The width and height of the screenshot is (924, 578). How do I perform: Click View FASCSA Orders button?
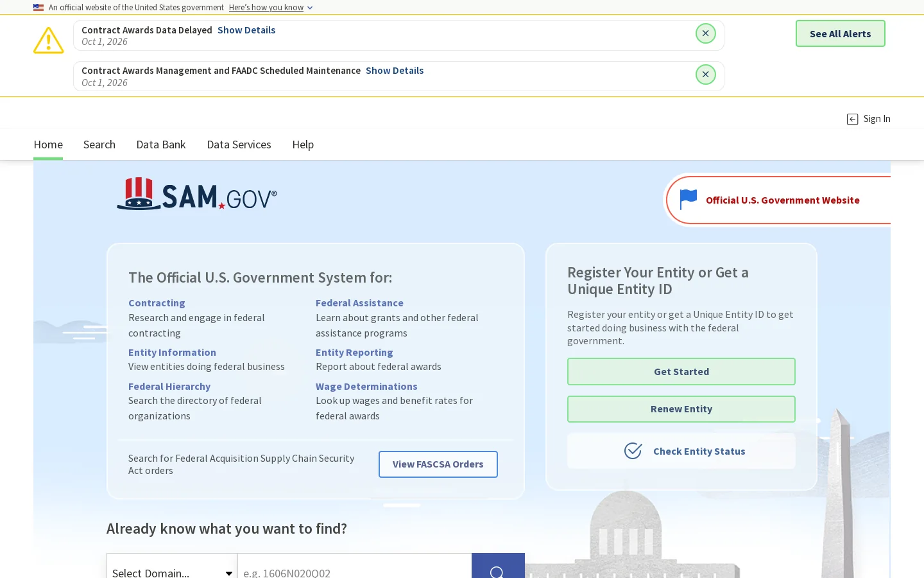[438, 464]
